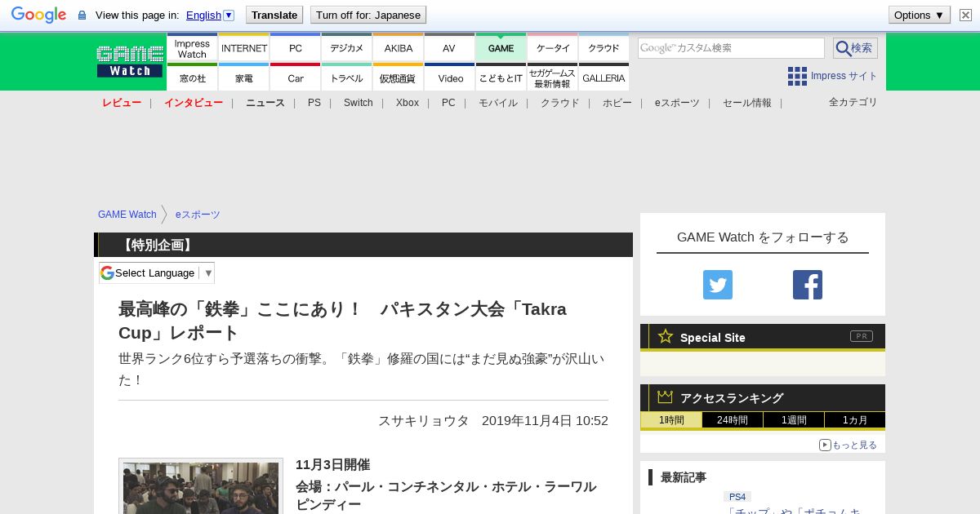Open the GALLERIA site tab
The width and height of the screenshot is (980, 514).
click(604, 78)
